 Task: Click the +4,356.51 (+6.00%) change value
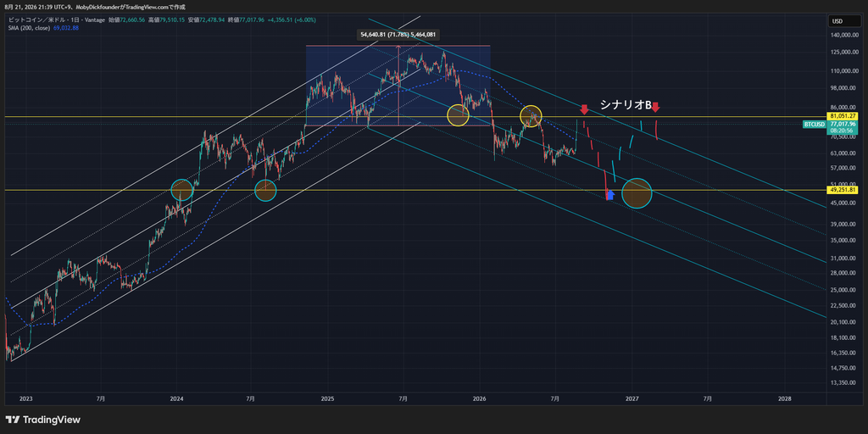(292, 20)
